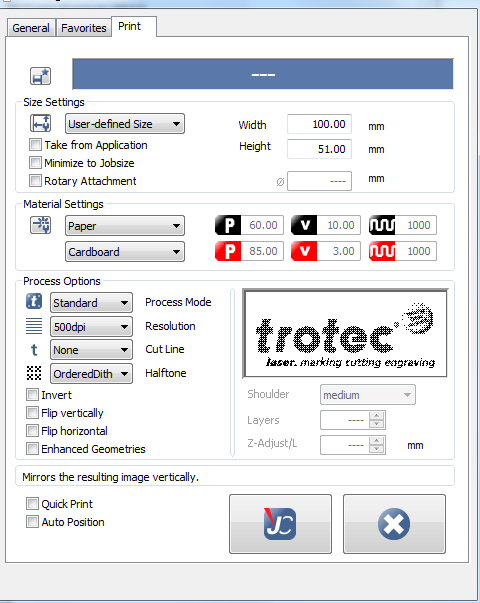Enable Take from Application checkbox

(x=35, y=145)
